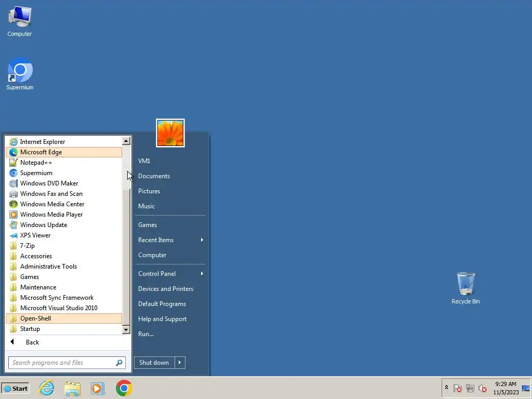532x399 pixels.
Task: Open Windows Explorer from the taskbar
Action: (x=72, y=388)
